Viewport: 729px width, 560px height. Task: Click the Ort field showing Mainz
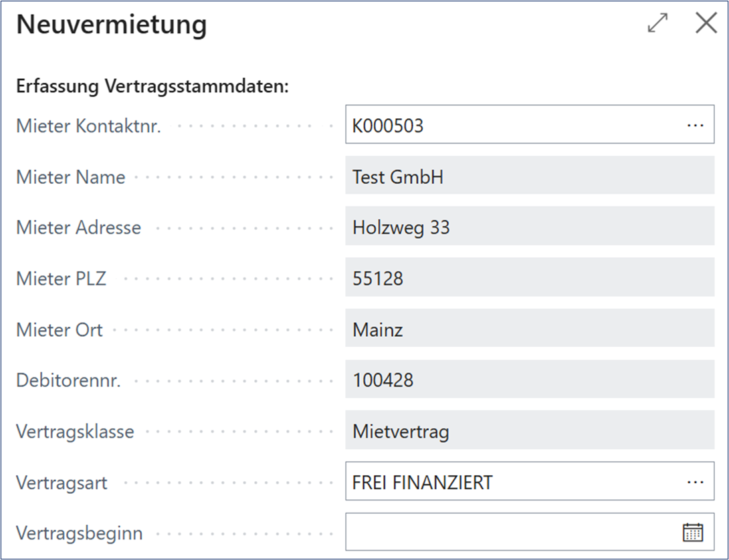pyautogui.click(x=468, y=329)
